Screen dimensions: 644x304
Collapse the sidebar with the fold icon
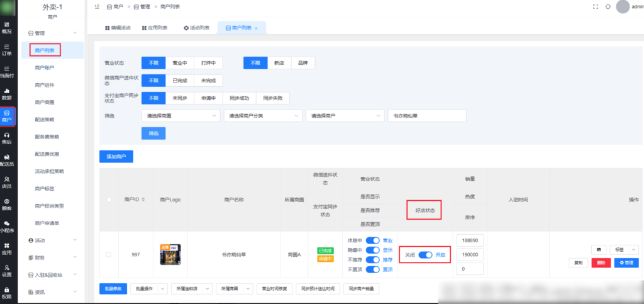[x=97, y=6]
